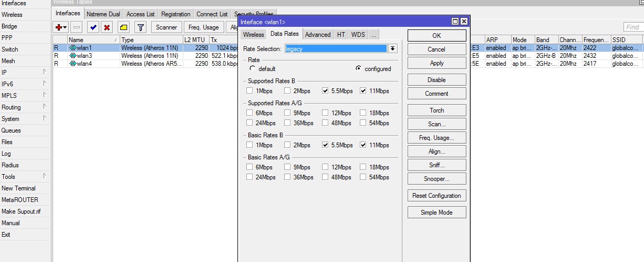Switch to the Wireless tab in dialog

[253, 34]
